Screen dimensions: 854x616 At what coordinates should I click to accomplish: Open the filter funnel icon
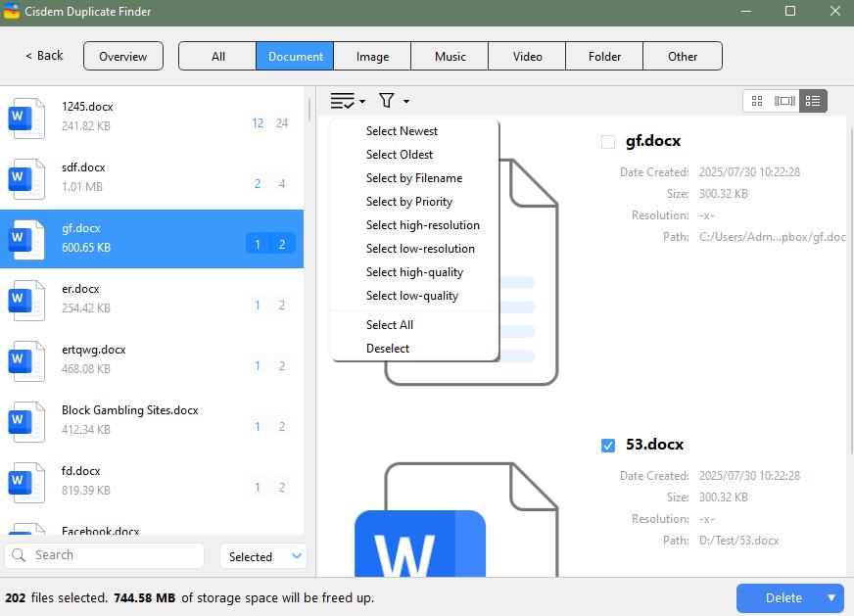(x=387, y=101)
